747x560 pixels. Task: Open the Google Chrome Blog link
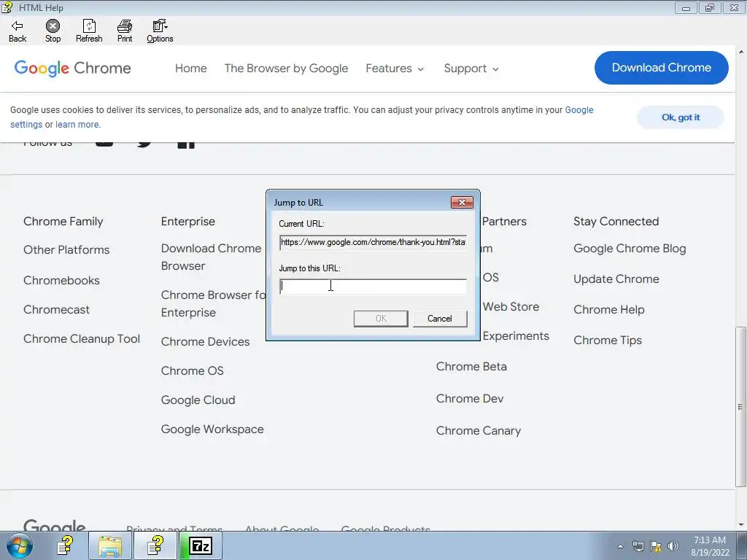click(630, 249)
